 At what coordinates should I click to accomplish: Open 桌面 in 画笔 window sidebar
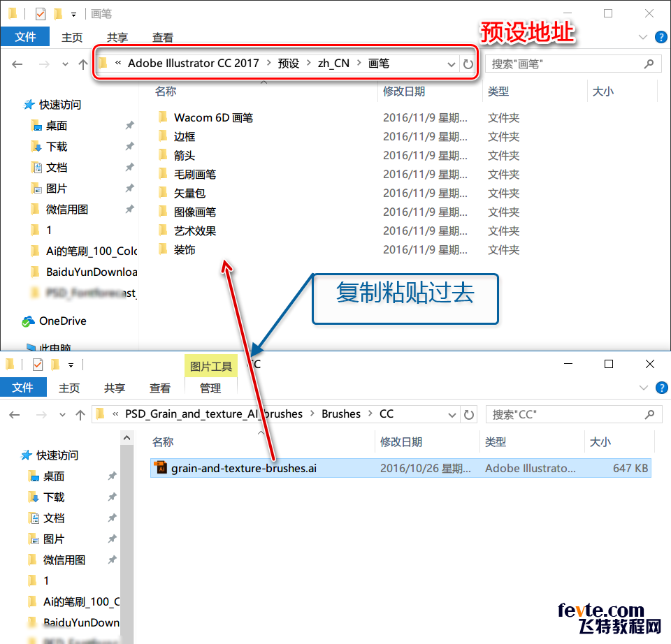(57, 126)
